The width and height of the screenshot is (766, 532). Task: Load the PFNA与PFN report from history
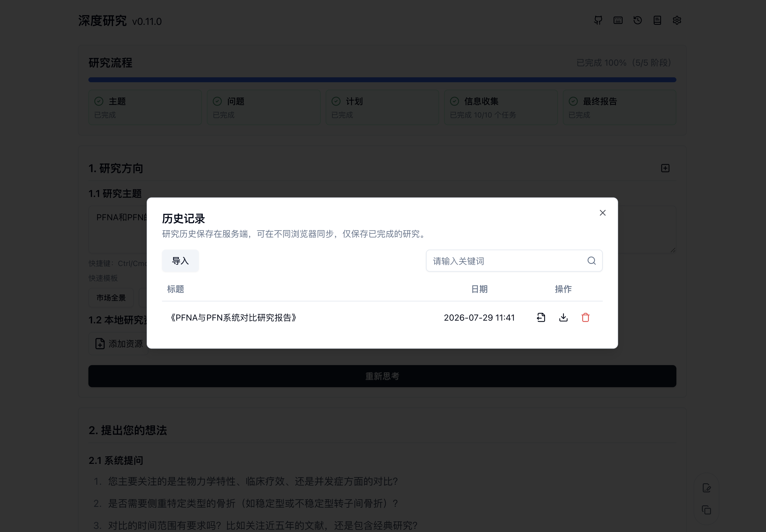pyautogui.click(x=541, y=317)
